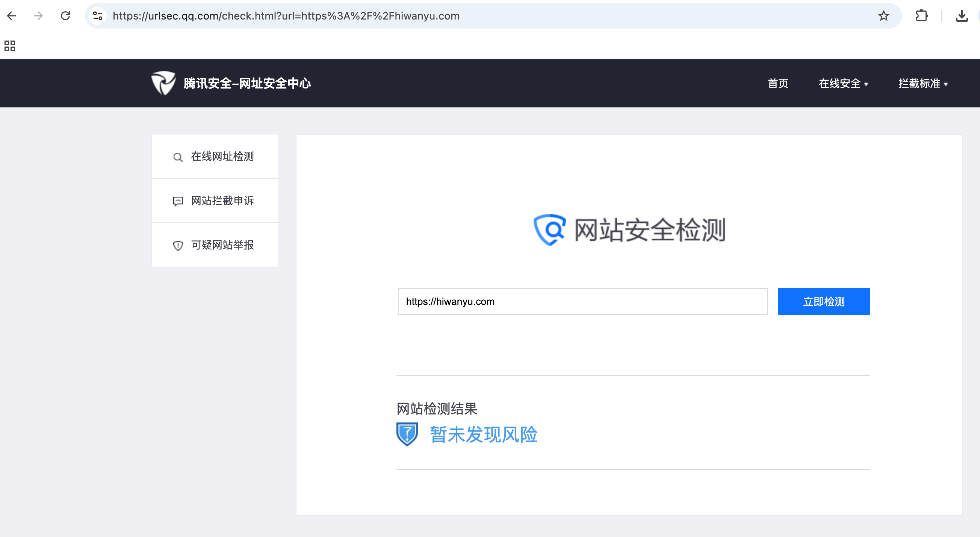Open site information icon in address bar

click(x=98, y=16)
